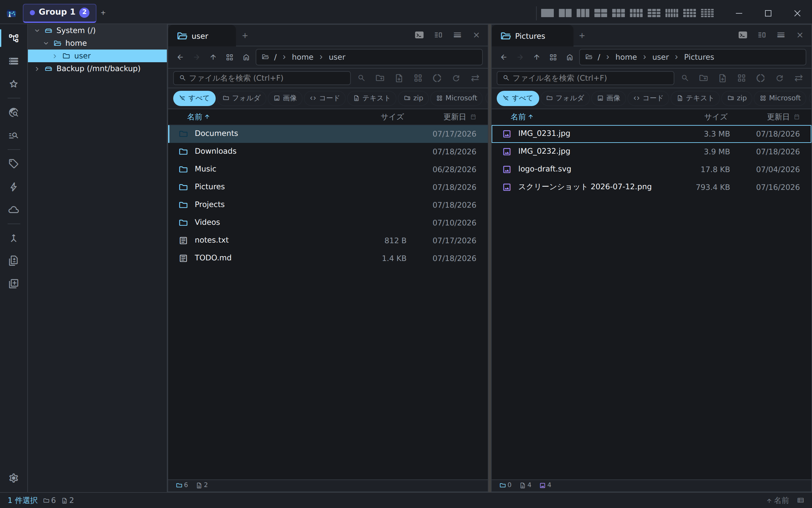This screenshot has width=812, height=508.
Task: Focus file search field in user pane
Action: click(x=262, y=78)
